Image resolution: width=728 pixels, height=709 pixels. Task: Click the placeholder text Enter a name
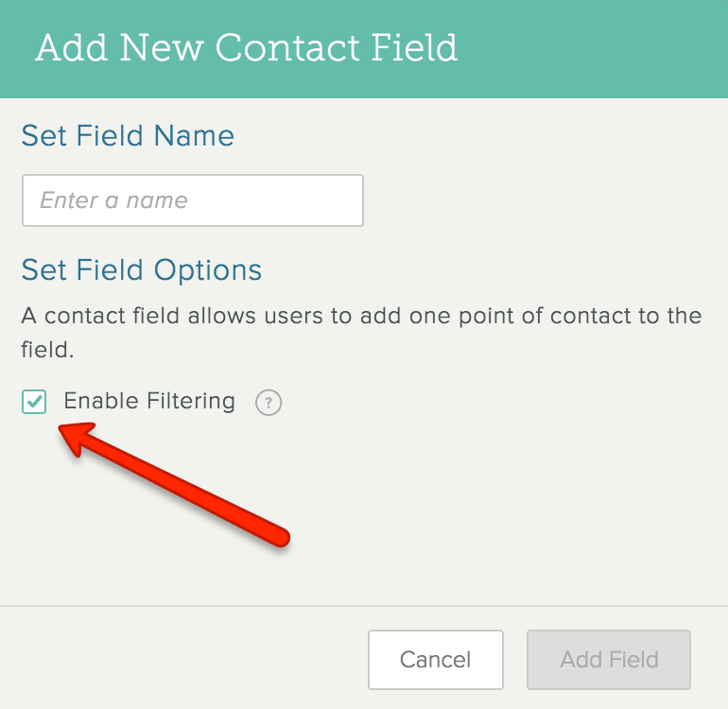coord(113,200)
